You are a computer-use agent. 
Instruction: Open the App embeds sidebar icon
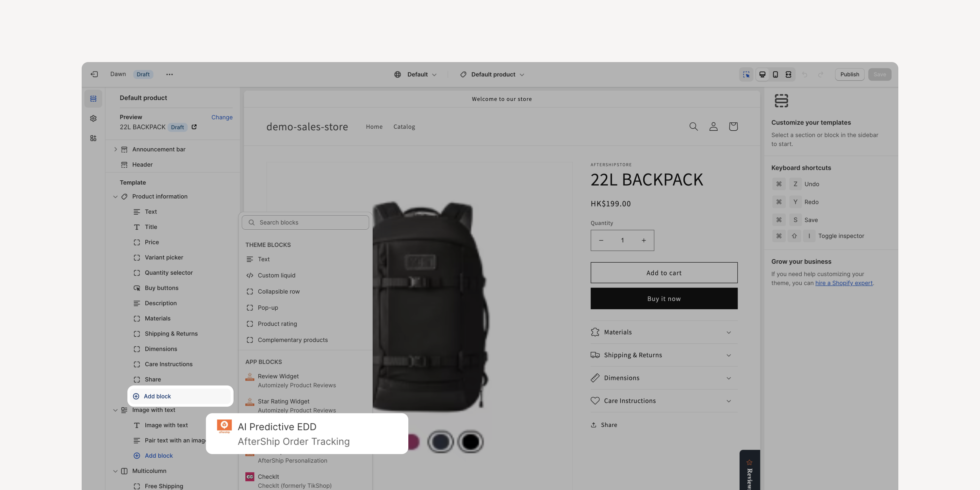93,138
